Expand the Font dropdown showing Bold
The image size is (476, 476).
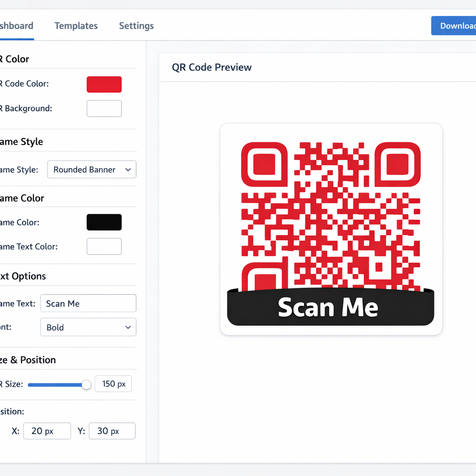pyautogui.click(x=88, y=327)
